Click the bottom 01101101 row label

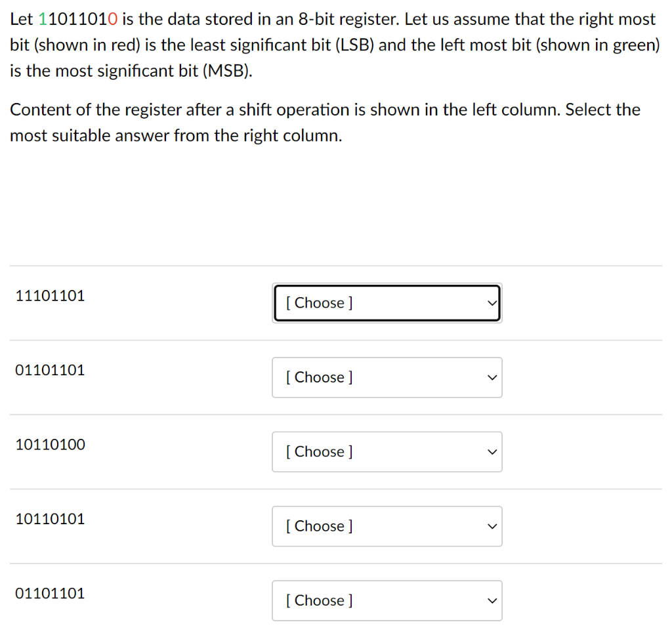(50, 593)
